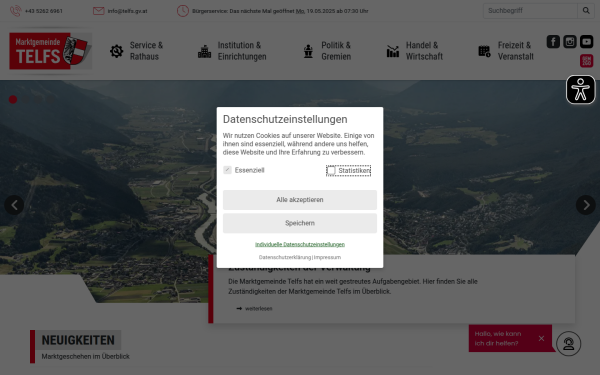Click the clock Bürgerservice hours icon

(x=183, y=11)
